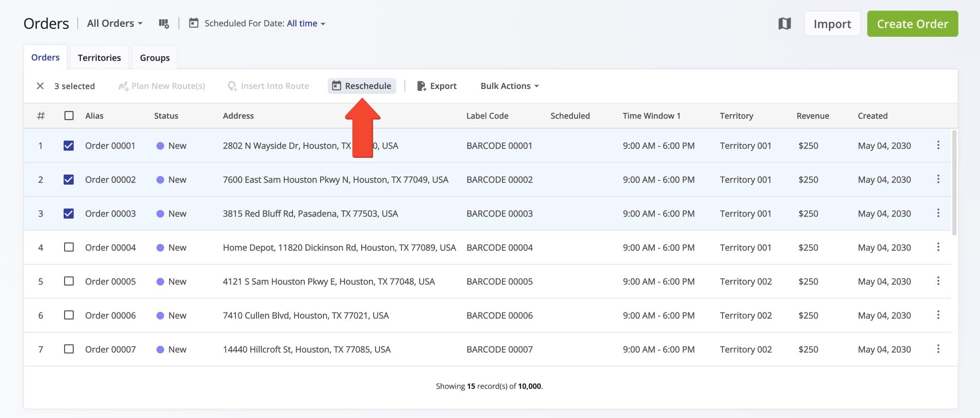Image resolution: width=980 pixels, height=418 pixels.
Task: Click the Create Order button
Action: (x=913, y=24)
